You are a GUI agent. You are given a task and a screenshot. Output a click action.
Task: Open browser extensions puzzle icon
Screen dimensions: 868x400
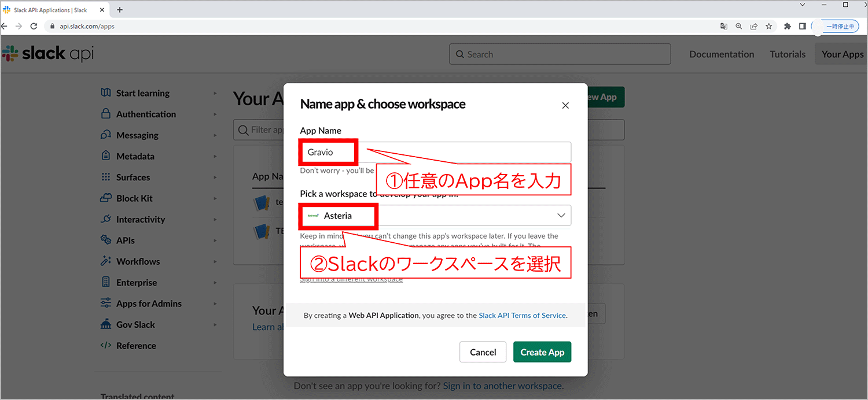pos(788,26)
